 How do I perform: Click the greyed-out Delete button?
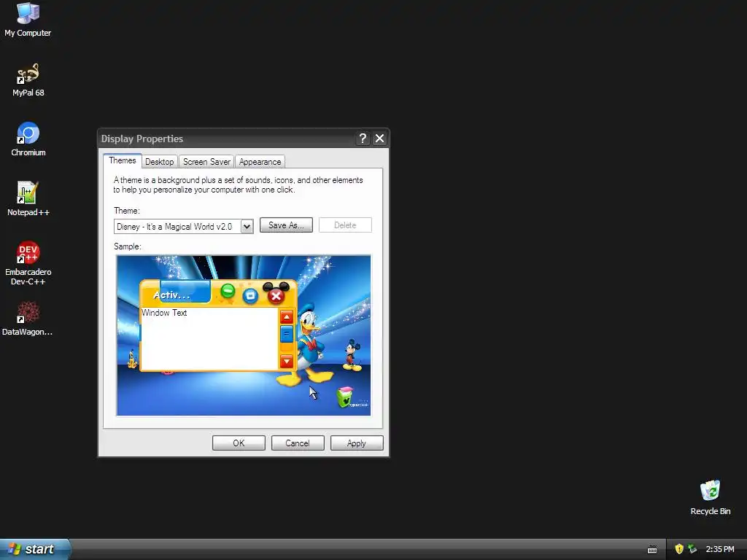click(x=345, y=225)
